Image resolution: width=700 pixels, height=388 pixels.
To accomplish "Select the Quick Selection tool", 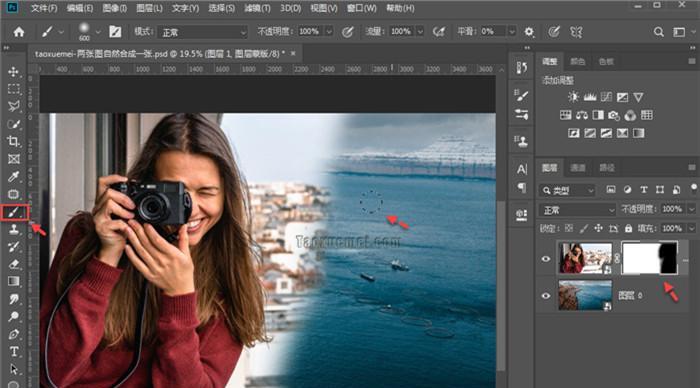I will [x=13, y=124].
